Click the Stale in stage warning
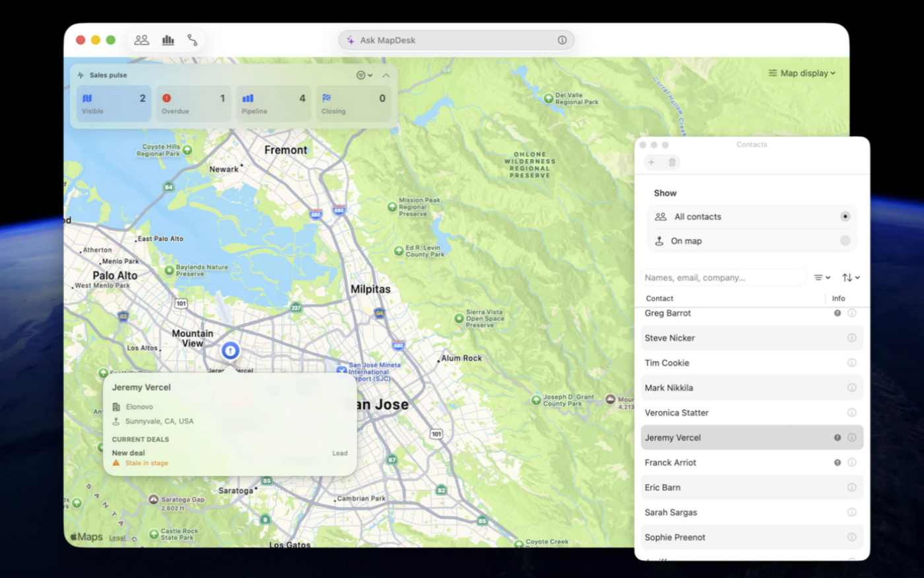Viewport: 924px width, 578px height. click(x=141, y=463)
